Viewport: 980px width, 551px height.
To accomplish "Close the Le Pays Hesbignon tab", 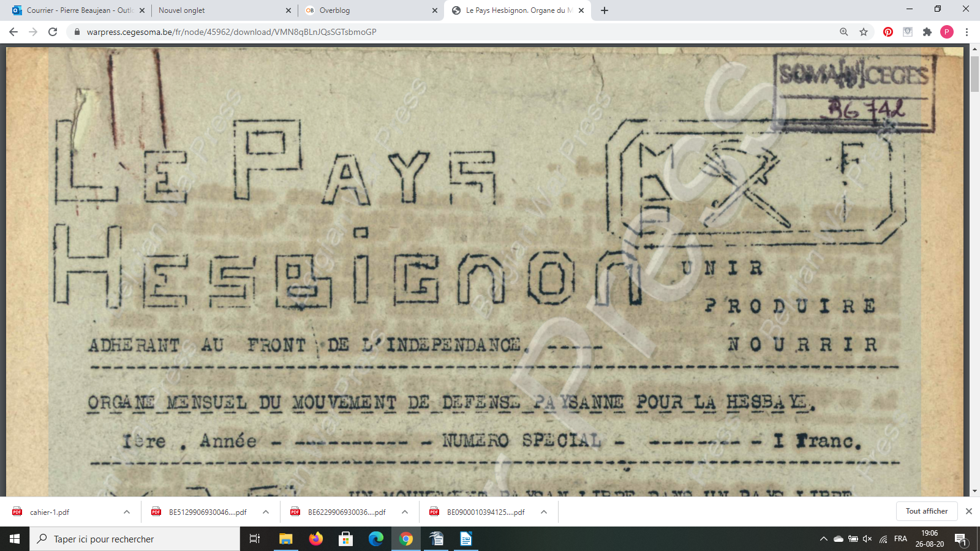I will tap(581, 10).
